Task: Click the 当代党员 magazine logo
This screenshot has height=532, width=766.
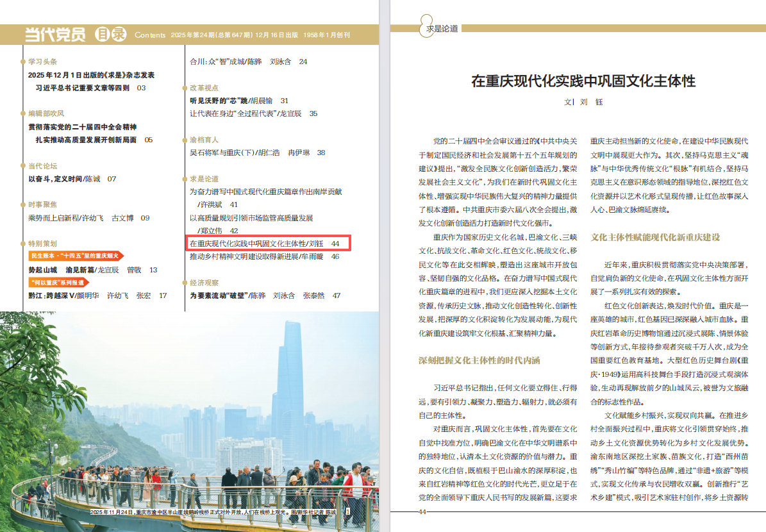Action: point(54,35)
